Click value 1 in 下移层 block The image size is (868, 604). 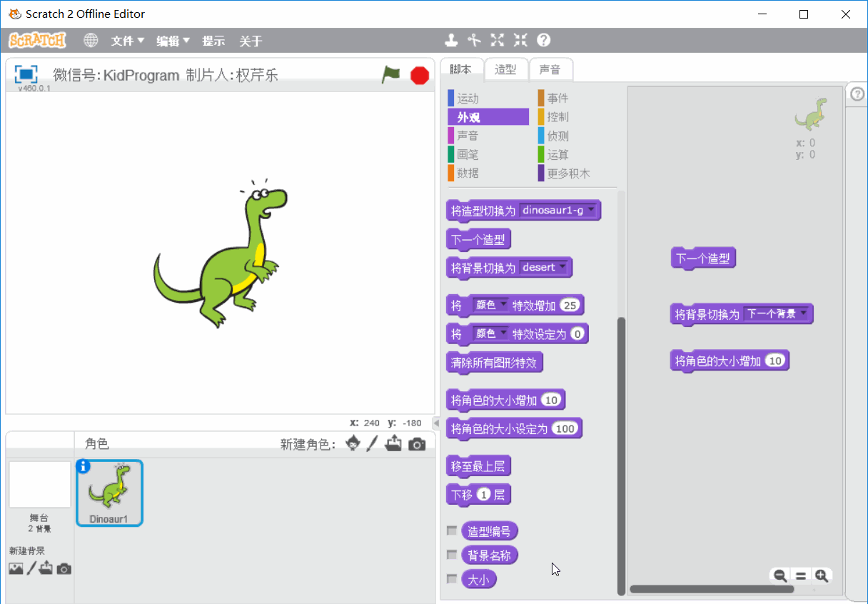click(x=484, y=494)
